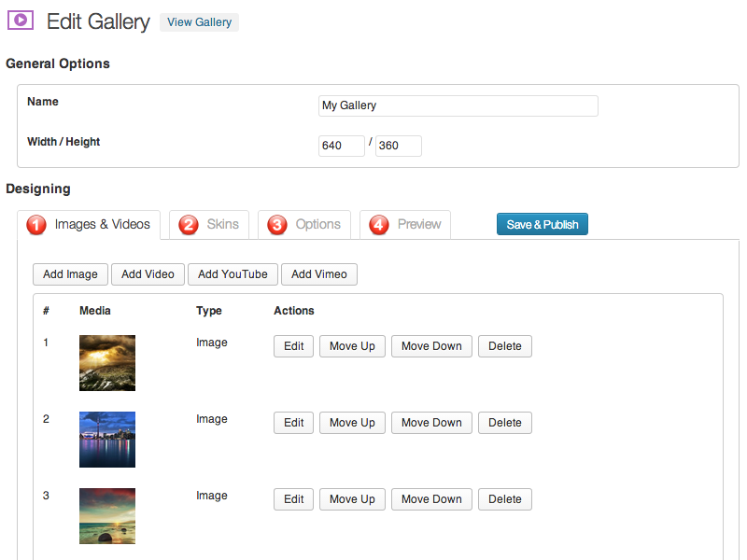The width and height of the screenshot is (747, 560).
Task: Click the purple gallery play icon
Action: click(x=21, y=21)
